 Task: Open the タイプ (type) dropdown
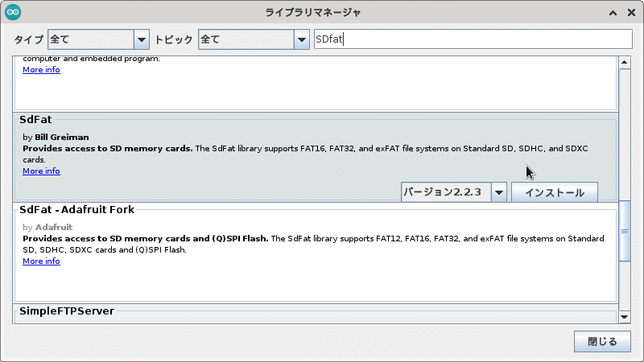point(98,39)
